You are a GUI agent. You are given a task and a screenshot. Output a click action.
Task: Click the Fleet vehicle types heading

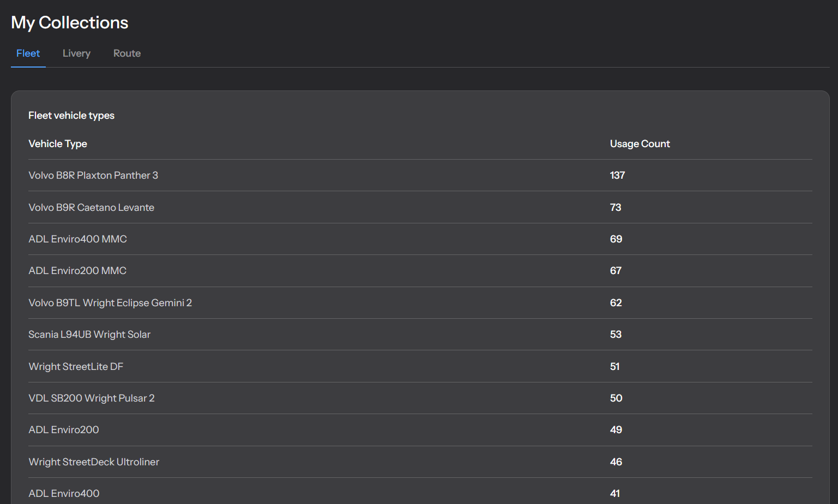tap(71, 116)
